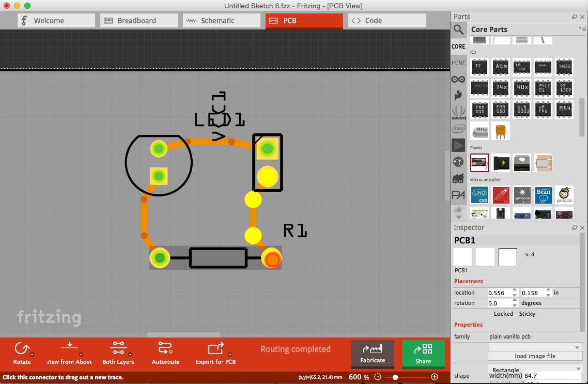Image resolution: width=588 pixels, height=384 pixels.
Task: Pick the Spark Core microcontroller part
Action: point(522,195)
